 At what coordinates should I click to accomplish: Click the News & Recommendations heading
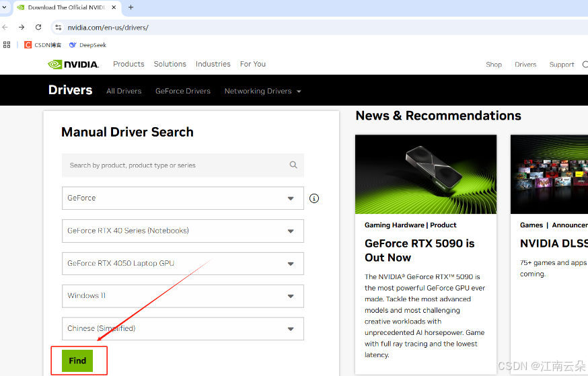click(x=439, y=116)
